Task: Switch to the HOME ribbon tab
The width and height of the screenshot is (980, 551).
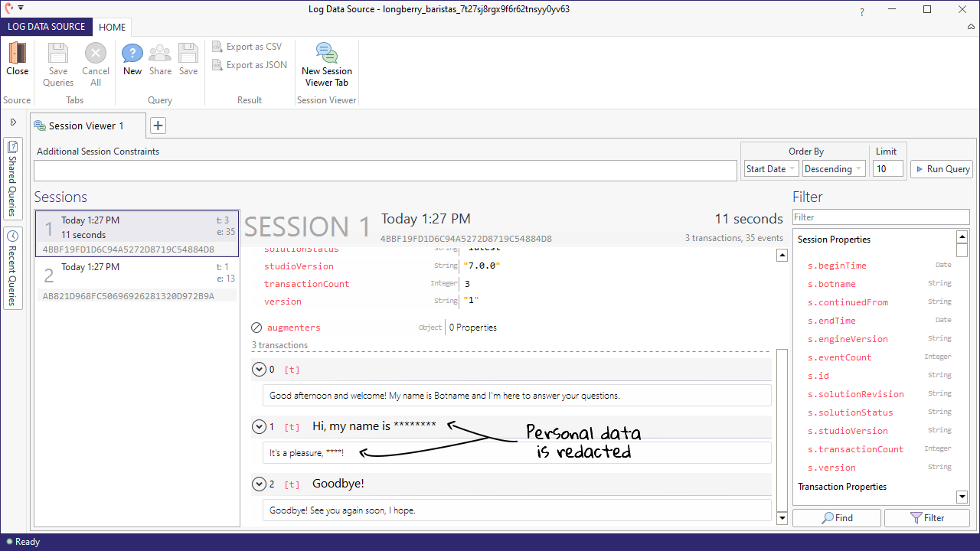Action: click(x=112, y=27)
